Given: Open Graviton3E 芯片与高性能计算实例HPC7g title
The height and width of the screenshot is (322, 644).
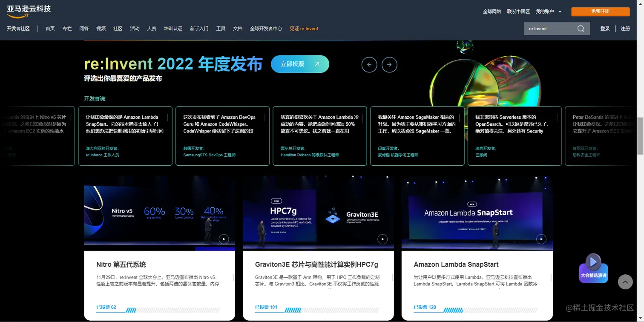Looking at the screenshot, I should point(316,264).
